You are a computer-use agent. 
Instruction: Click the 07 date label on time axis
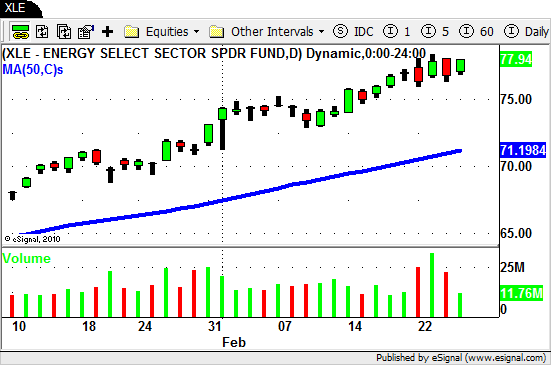pos(285,326)
